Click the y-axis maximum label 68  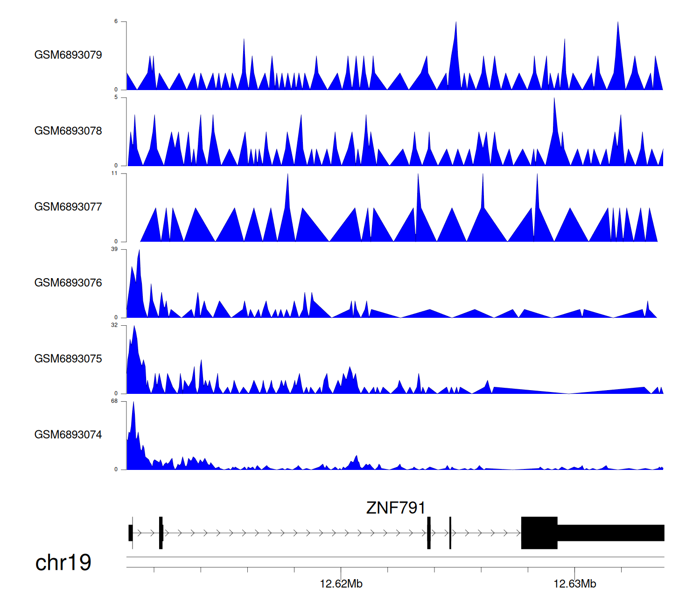coord(114,401)
